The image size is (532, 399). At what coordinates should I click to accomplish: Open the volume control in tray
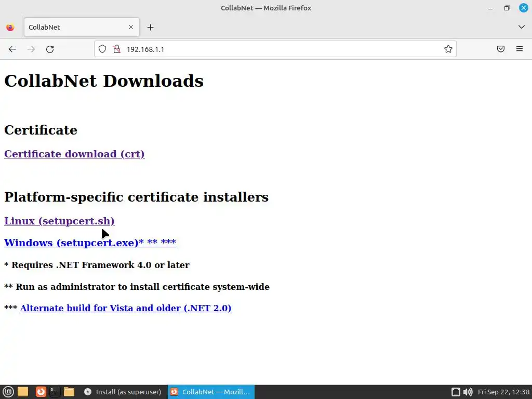tap(468, 392)
